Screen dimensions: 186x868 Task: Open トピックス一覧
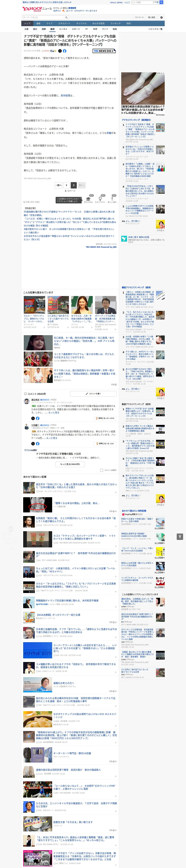coord(155,29)
